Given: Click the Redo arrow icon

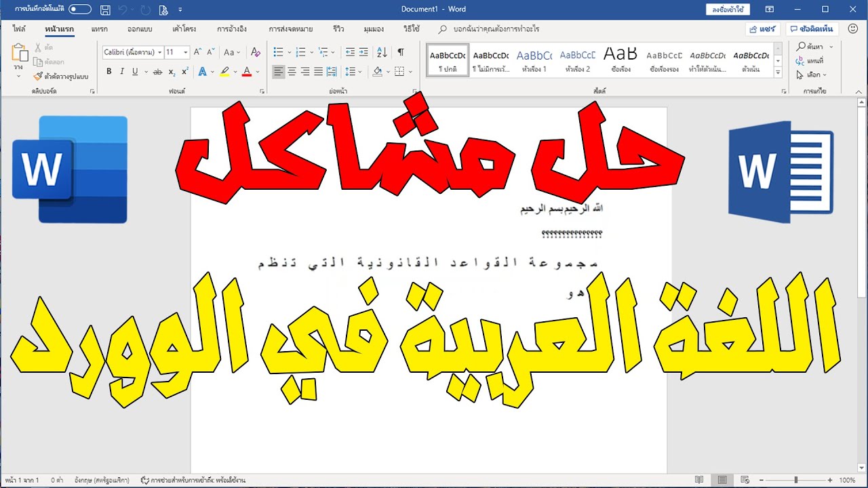Looking at the screenshot, I should point(146,9).
